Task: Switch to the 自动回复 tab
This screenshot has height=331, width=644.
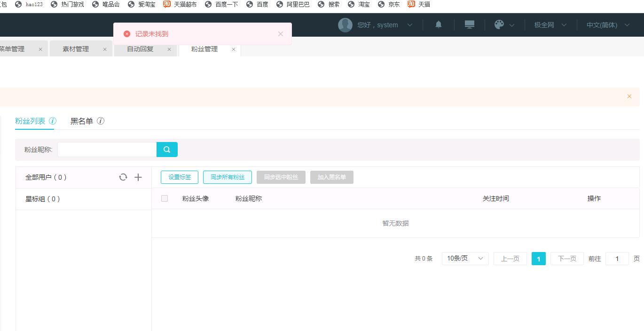Action: click(140, 49)
